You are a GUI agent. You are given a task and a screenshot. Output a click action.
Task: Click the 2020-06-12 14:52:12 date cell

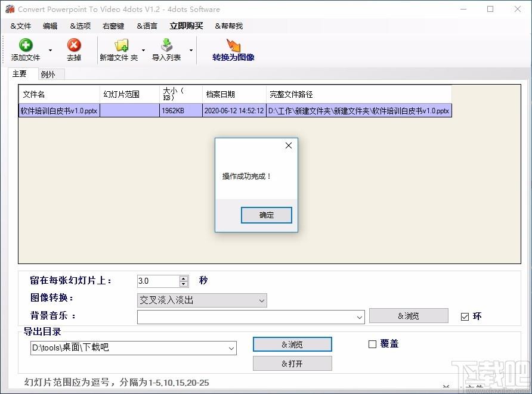coord(234,111)
